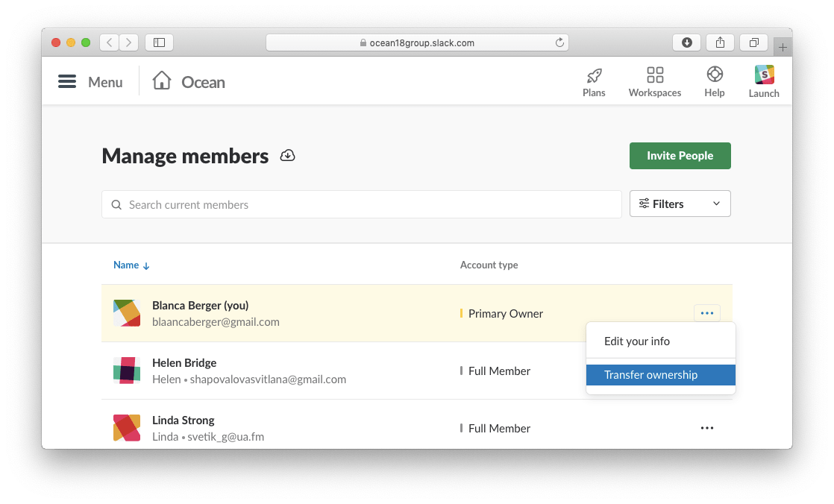Click the search magnifier icon
The height and width of the screenshot is (504, 834).
116,204
